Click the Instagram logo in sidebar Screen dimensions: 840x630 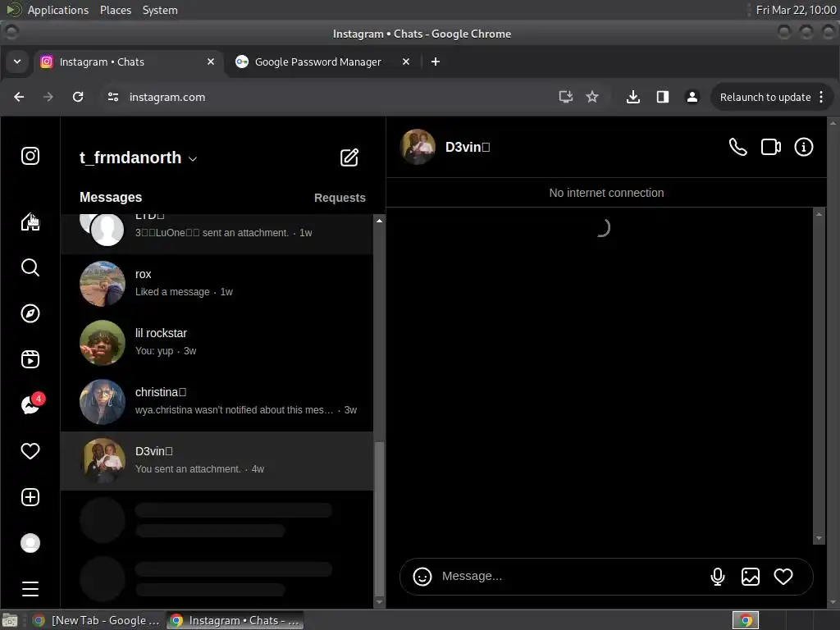pyautogui.click(x=30, y=156)
